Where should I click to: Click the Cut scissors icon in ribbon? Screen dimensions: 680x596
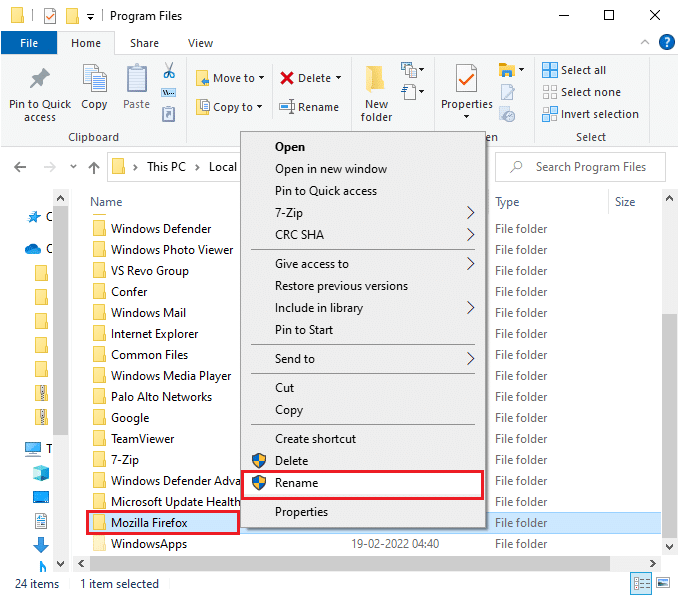(x=169, y=70)
